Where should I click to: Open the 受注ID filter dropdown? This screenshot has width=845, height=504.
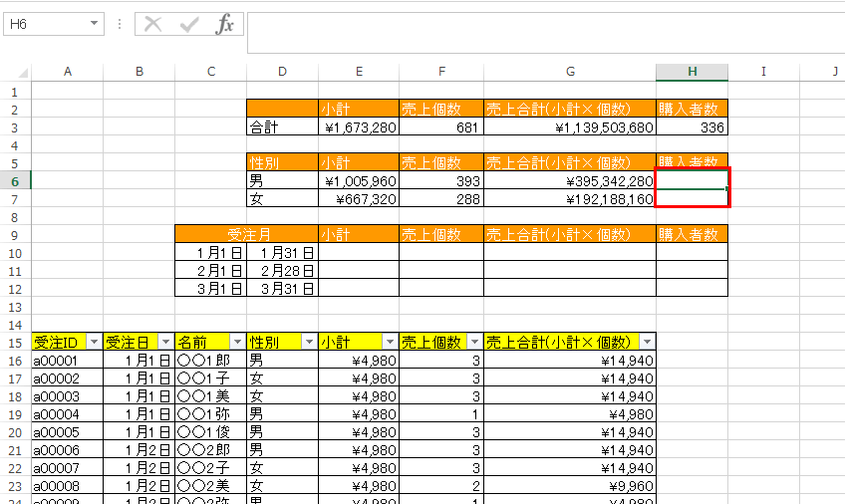tap(94, 342)
